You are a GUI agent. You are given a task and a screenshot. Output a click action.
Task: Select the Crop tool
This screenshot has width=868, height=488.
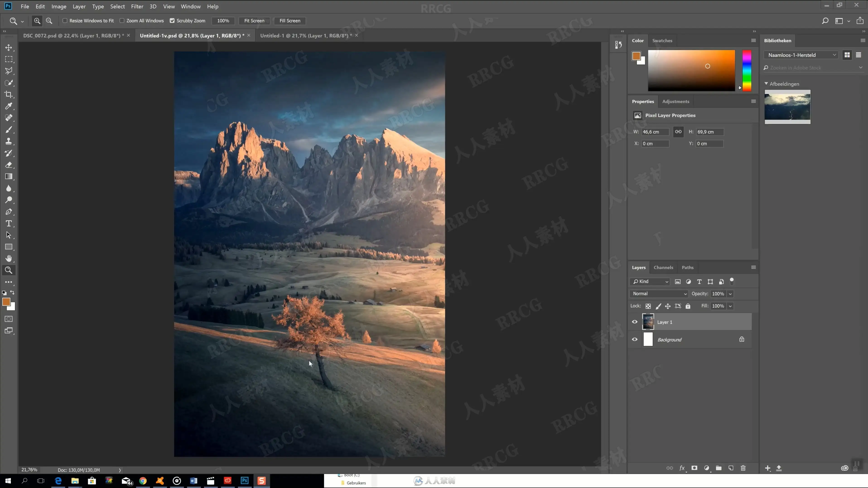pos(9,94)
